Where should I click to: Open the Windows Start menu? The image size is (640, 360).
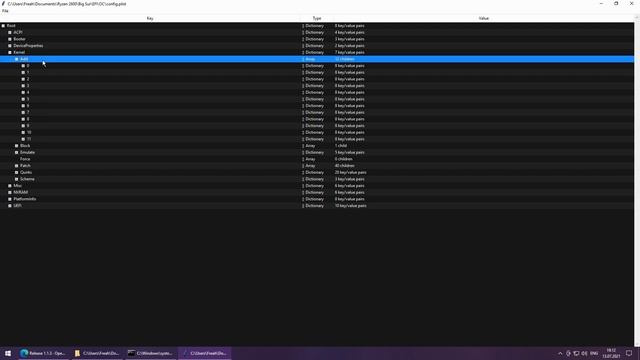tap(8, 353)
